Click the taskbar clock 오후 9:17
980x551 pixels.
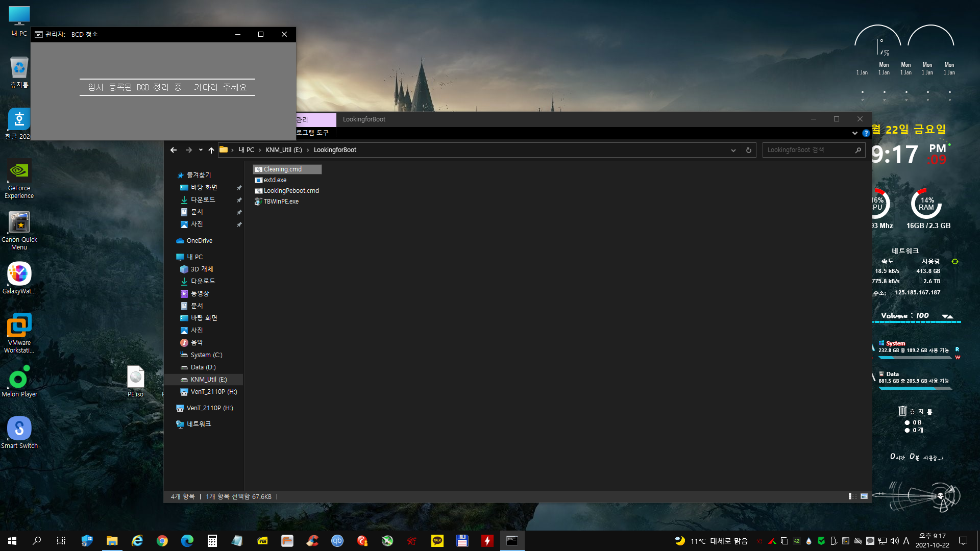point(933,541)
